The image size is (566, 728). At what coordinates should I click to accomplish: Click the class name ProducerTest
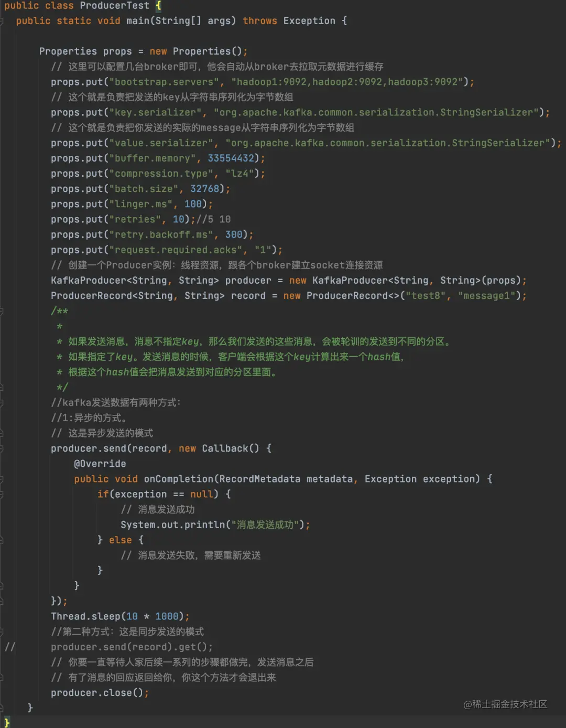pos(114,6)
